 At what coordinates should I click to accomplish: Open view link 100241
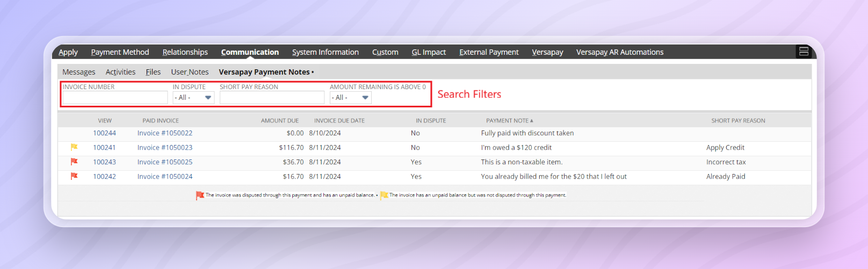click(x=104, y=147)
